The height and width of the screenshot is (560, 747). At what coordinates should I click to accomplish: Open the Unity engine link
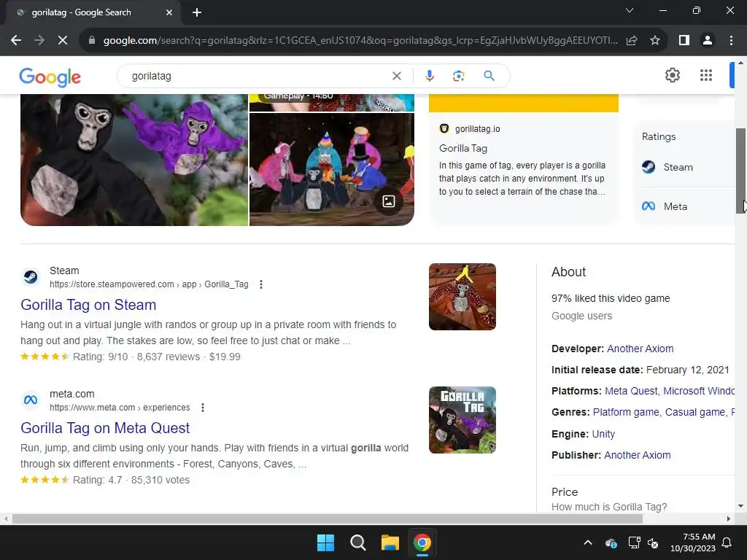603,434
